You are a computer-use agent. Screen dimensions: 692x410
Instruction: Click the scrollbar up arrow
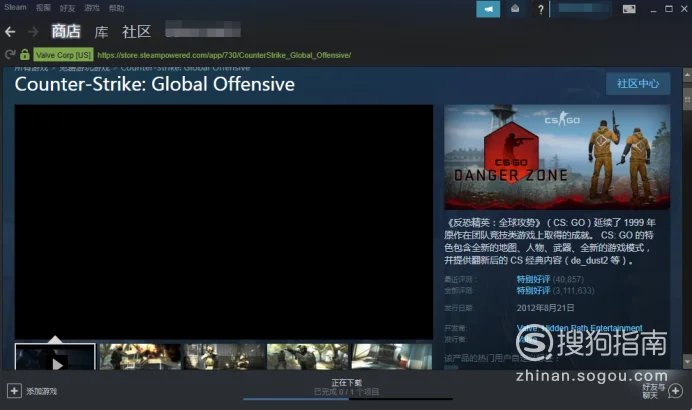(x=687, y=75)
